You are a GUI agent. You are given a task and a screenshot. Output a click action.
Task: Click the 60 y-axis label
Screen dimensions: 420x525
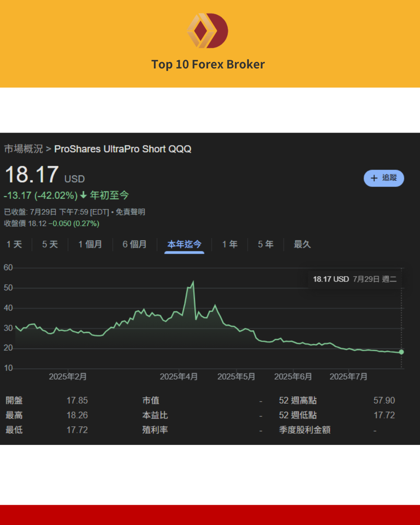[8, 268]
